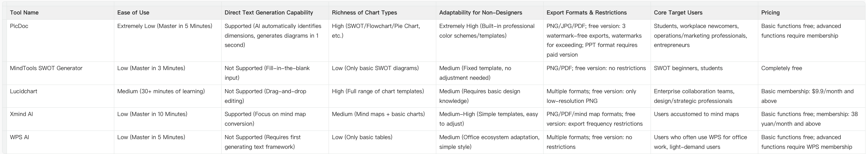Image resolution: width=868 pixels, height=154 pixels.
Task: Select the Direct Text Generation Capability header
Action: [269, 13]
